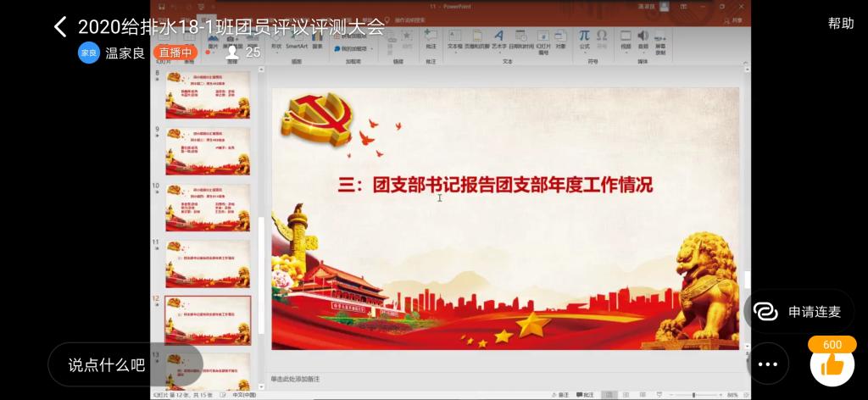Open the three-dots more options button

(767, 364)
